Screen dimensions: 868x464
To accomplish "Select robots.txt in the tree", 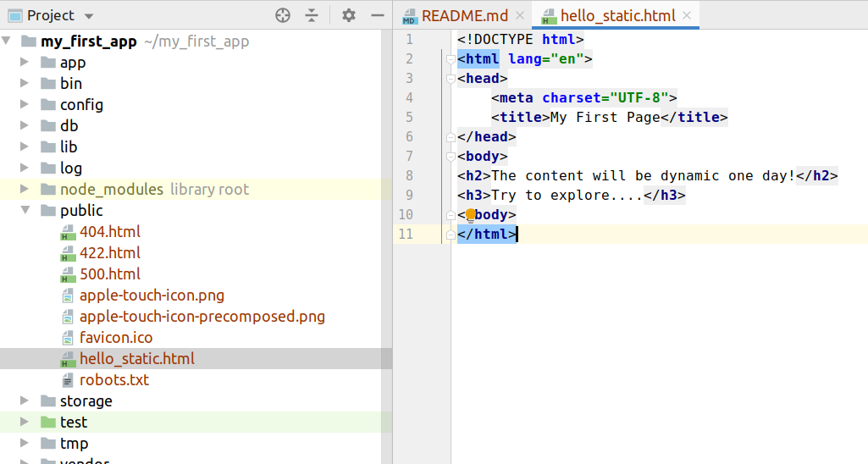I will click(114, 380).
